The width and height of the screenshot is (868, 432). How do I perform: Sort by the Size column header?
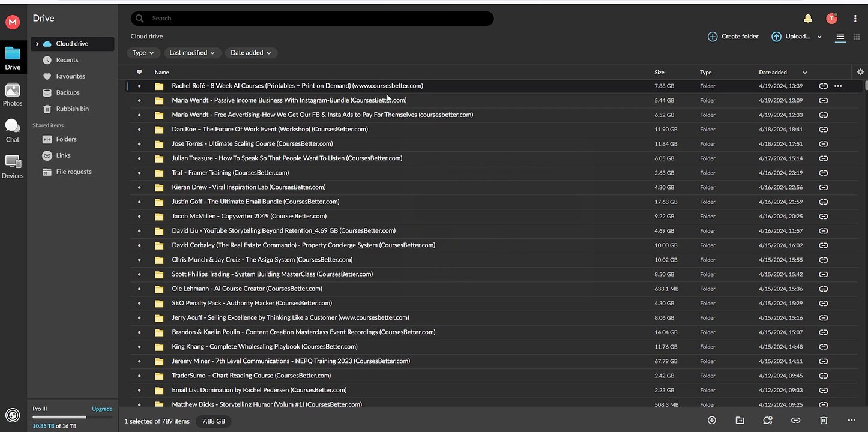pos(659,72)
